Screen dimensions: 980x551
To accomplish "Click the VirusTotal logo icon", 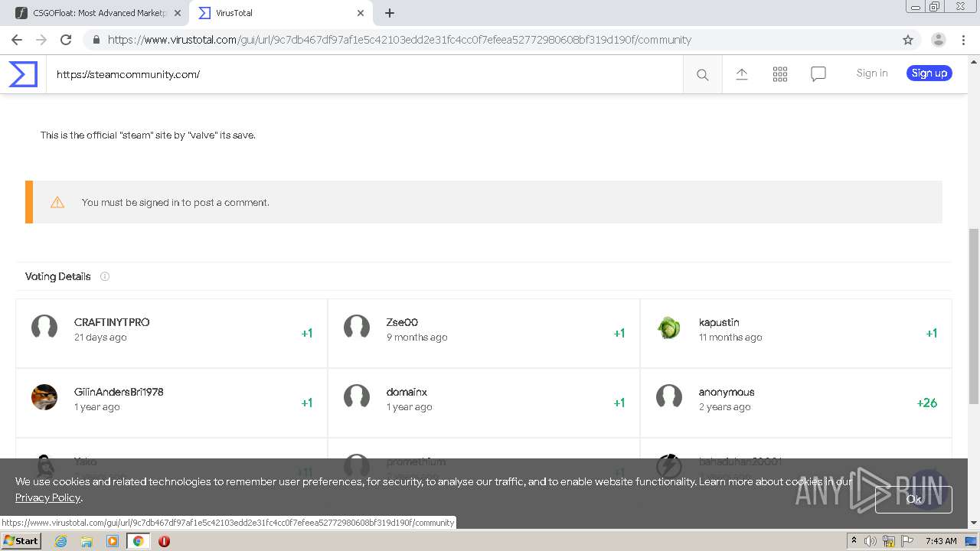I will coord(23,74).
